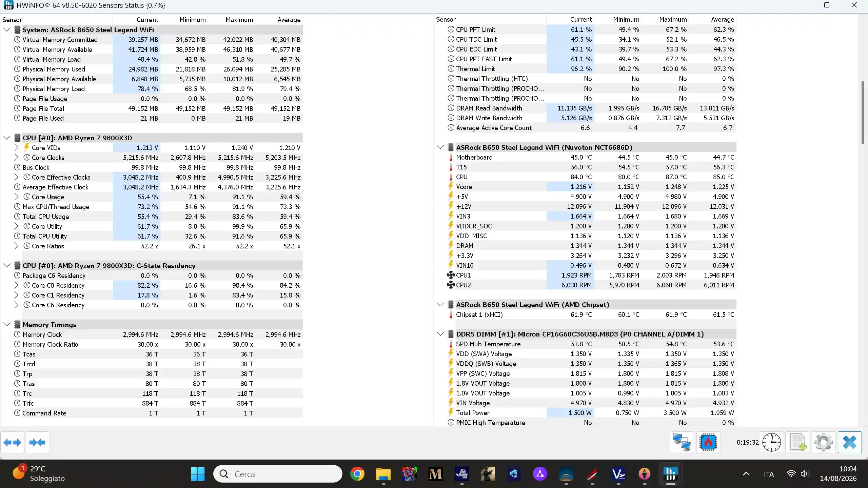The width and height of the screenshot is (868, 488).
Task: Collapse the C-State Residency group
Action: click(6, 266)
